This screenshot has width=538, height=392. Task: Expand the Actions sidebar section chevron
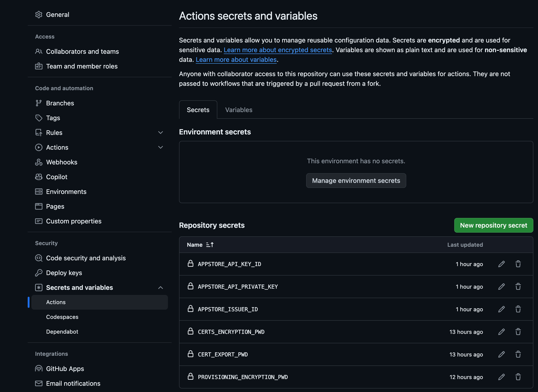point(161,147)
